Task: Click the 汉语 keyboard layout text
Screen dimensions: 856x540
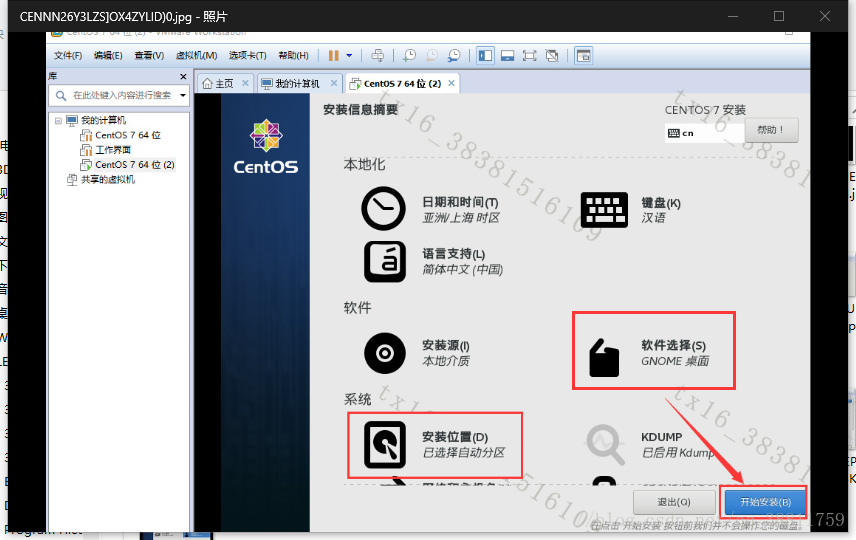Action: pos(653,218)
